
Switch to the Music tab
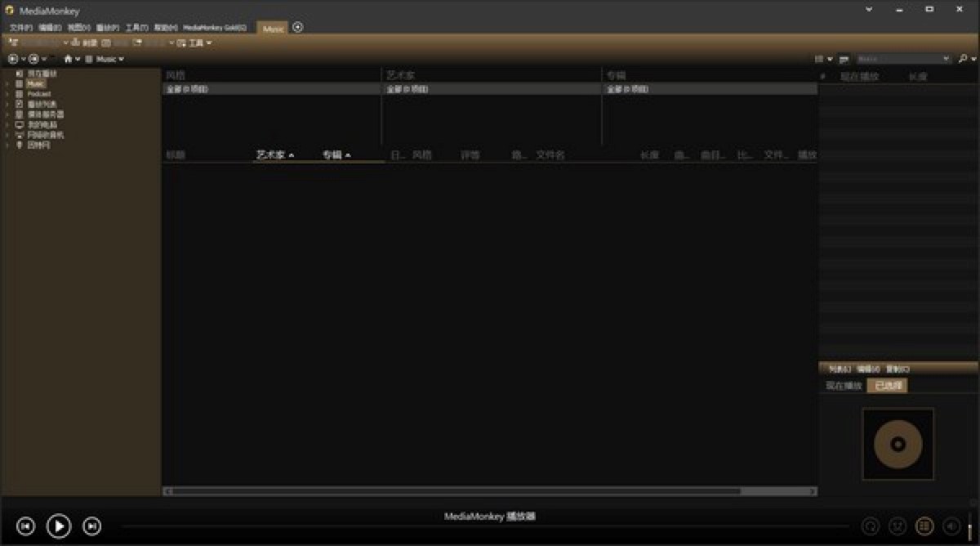tap(273, 28)
